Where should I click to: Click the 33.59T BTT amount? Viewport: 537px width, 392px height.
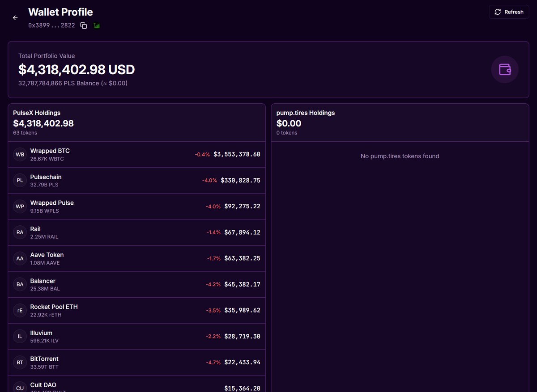[44, 367]
